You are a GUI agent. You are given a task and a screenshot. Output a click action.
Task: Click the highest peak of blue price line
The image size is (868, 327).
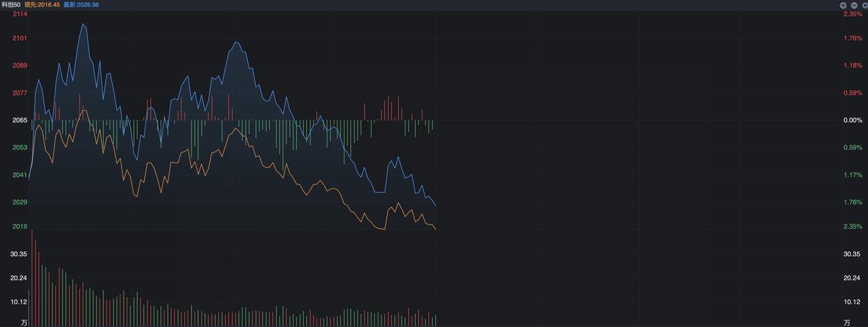[x=83, y=24]
